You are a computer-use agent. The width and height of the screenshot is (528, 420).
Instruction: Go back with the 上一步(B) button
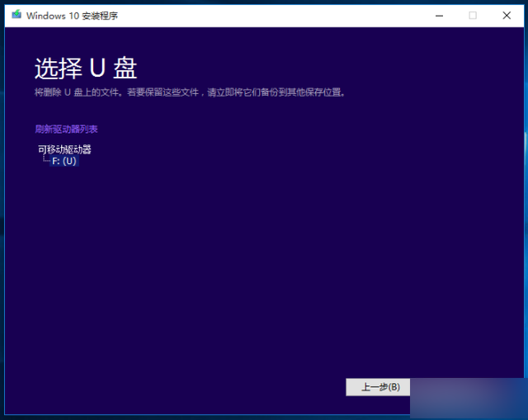tap(378, 387)
